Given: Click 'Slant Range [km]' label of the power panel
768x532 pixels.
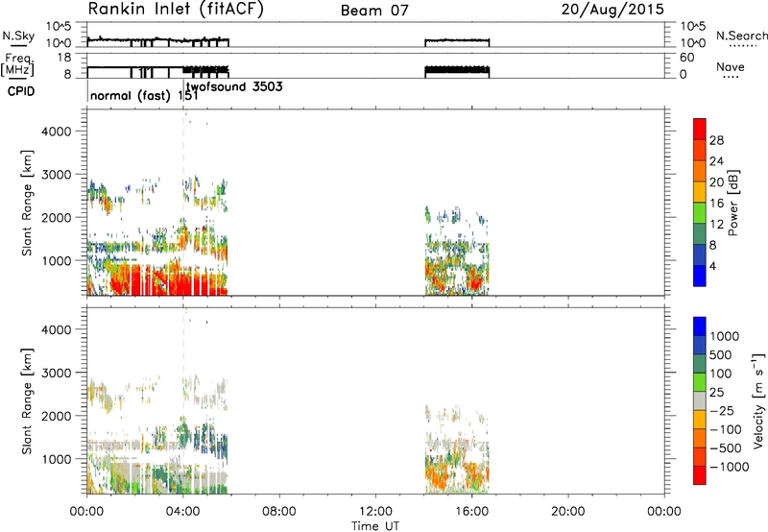Looking at the screenshot, I should tap(27, 203).
